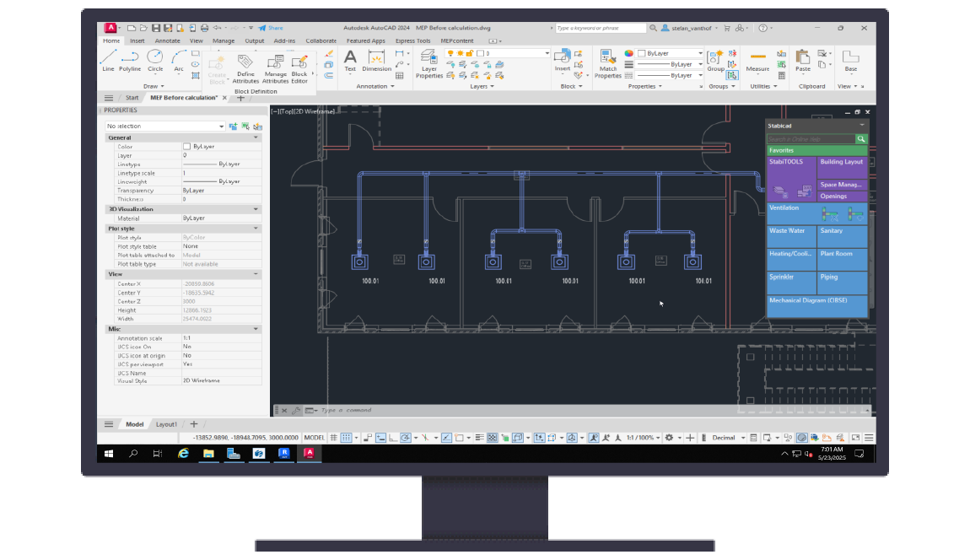The height and width of the screenshot is (560, 970).
Task: Switch to the Layout1 tab
Action: click(166, 424)
